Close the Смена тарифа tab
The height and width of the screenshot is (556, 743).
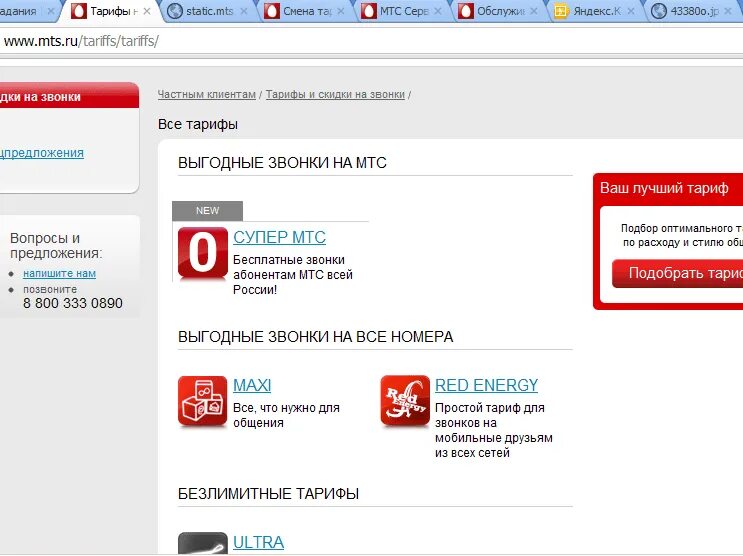click(x=341, y=11)
